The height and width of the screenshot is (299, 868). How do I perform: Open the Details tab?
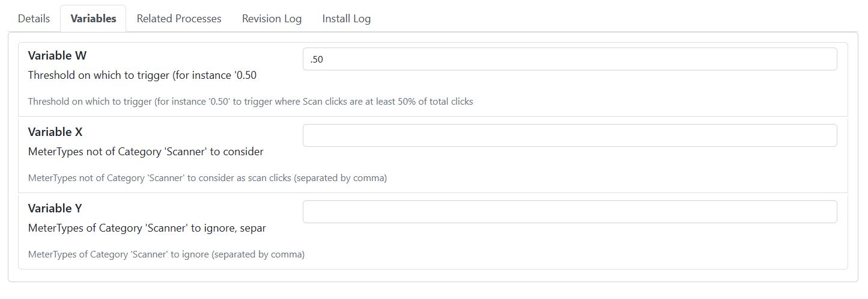coord(34,19)
